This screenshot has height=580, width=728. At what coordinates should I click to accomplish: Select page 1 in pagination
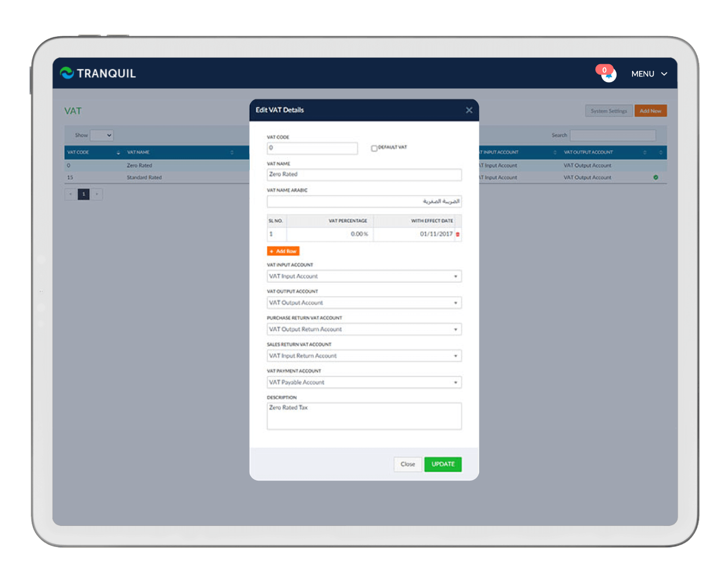(x=84, y=194)
